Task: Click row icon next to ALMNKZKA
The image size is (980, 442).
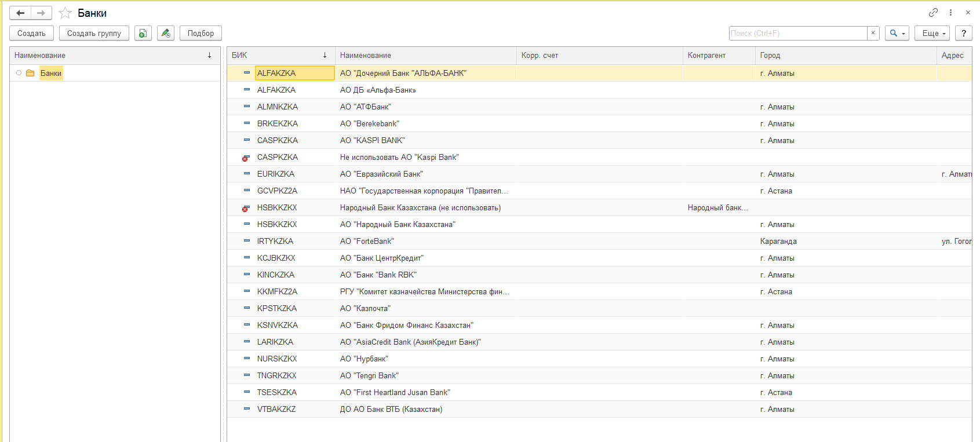Action: [247, 107]
